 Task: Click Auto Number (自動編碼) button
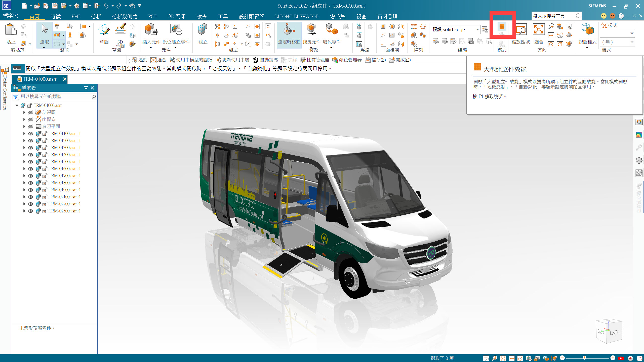pos(265,60)
